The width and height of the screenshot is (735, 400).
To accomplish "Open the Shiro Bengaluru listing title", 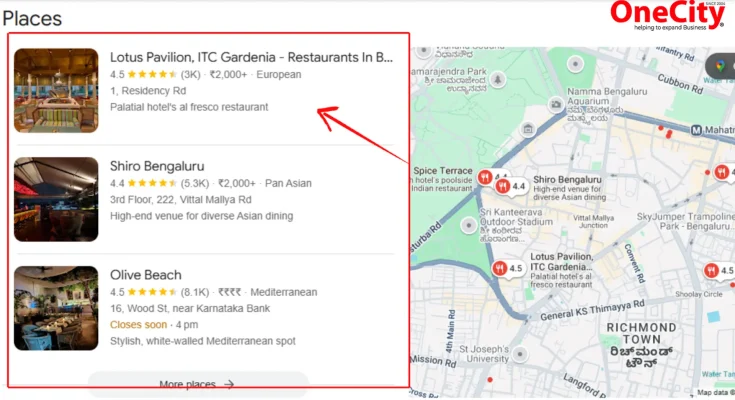I will (x=157, y=165).
